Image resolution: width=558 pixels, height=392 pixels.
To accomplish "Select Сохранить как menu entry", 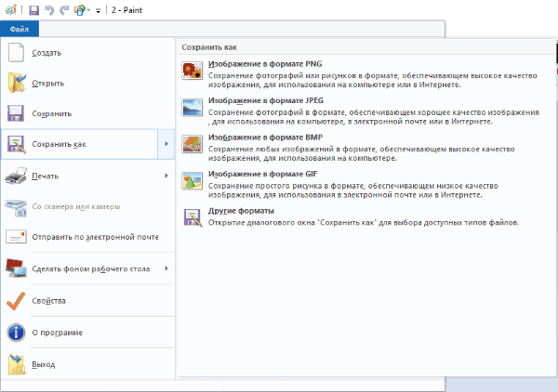I will click(79, 144).
